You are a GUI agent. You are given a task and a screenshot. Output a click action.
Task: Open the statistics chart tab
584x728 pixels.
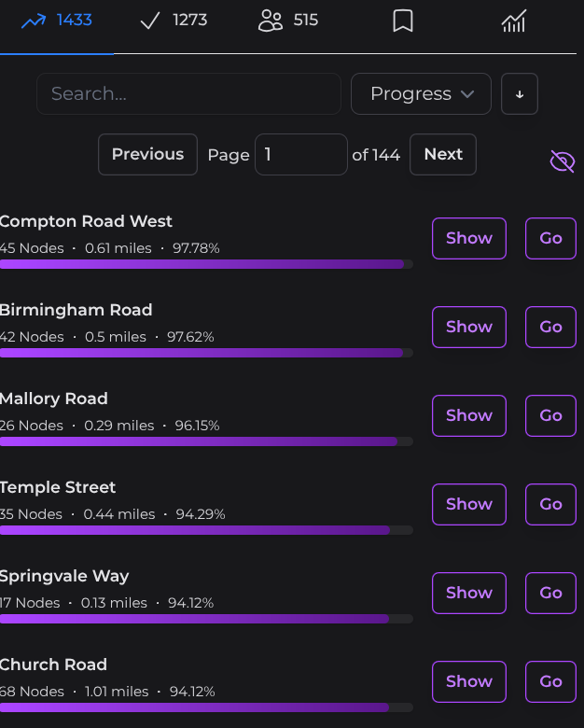(x=514, y=21)
